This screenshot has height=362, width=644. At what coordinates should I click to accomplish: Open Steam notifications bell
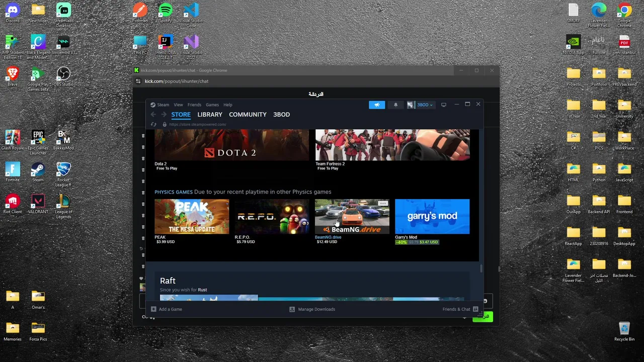[395, 105]
